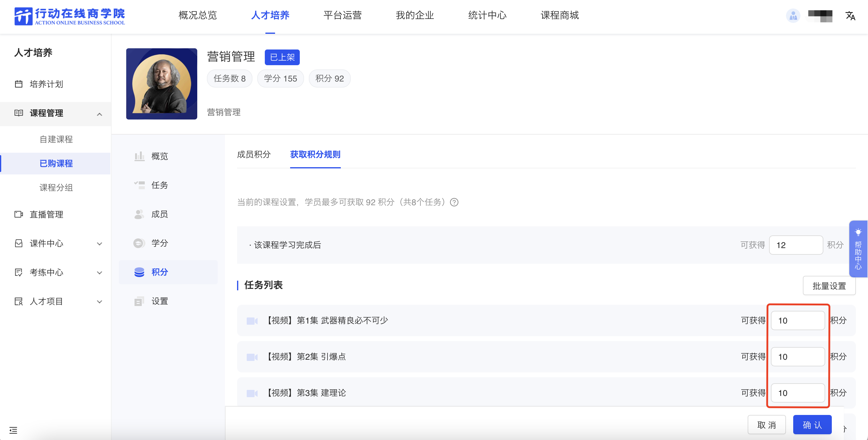Select 已购课程 in sidebar
The height and width of the screenshot is (440, 868).
coord(56,164)
